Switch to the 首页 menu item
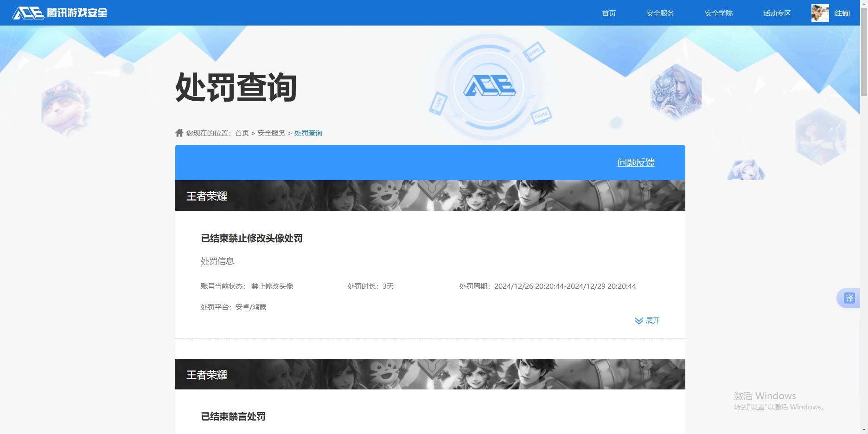This screenshot has width=868, height=434. [x=608, y=13]
